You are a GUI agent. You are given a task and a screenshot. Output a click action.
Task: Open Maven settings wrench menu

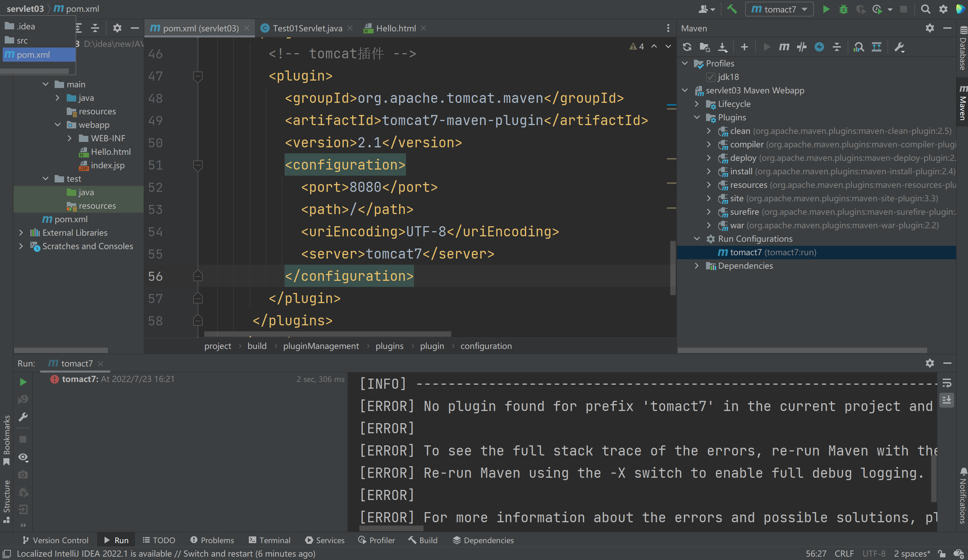pyautogui.click(x=899, y=47)
